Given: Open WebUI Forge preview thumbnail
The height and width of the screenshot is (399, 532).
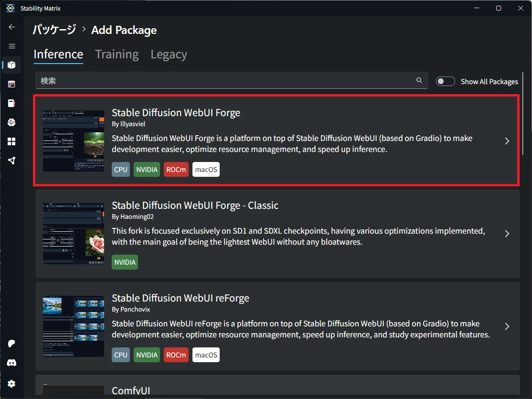Looking at the screenshot, I should 74,140.
